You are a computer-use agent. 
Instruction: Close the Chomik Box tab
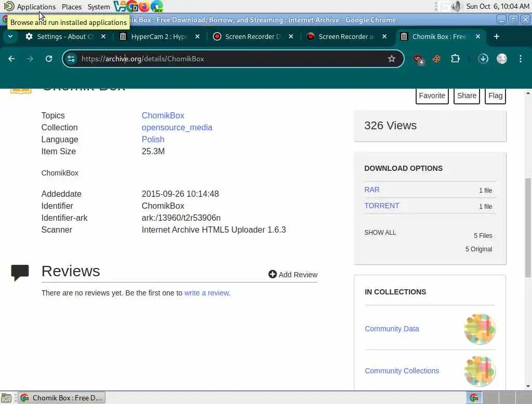(478, 36)
